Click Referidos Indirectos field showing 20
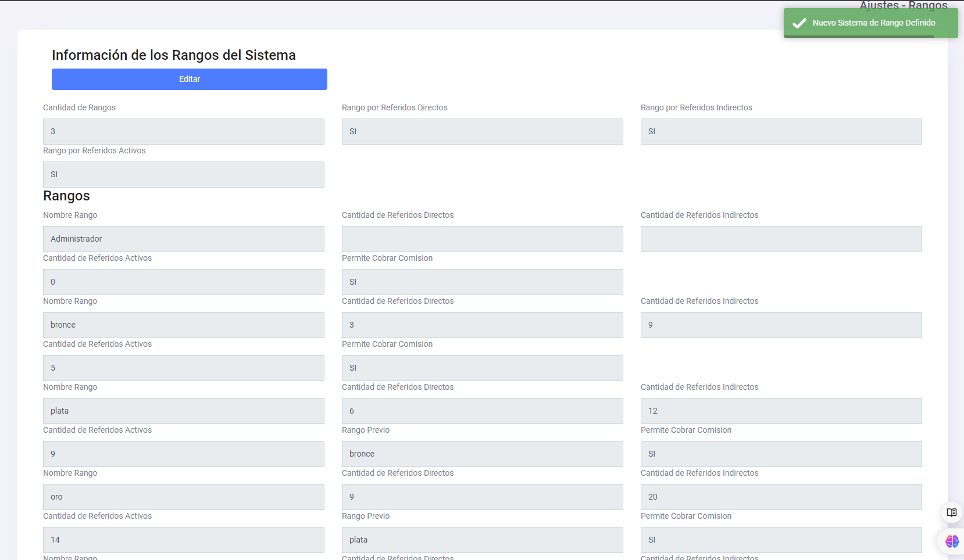 point(781,497)
